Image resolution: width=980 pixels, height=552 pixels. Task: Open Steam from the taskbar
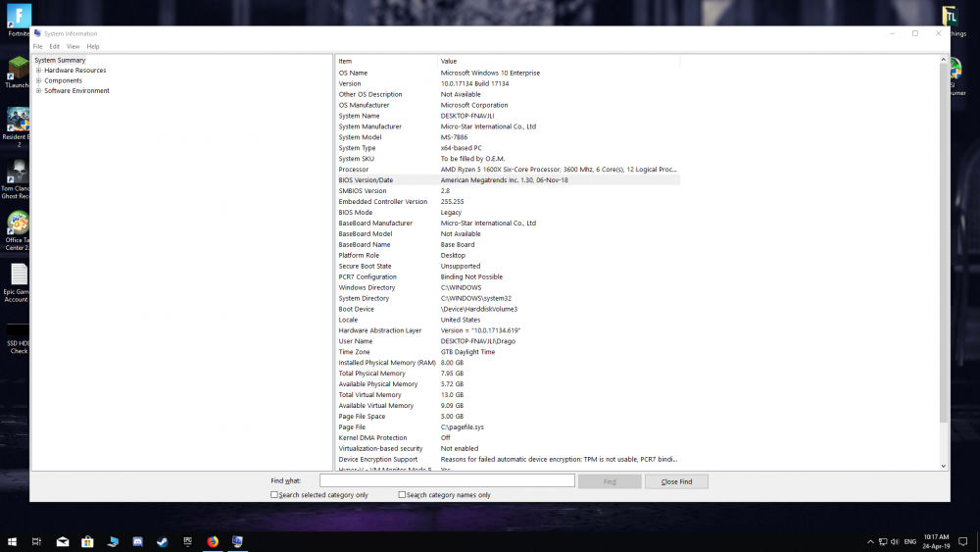click(x=163, y=541)
